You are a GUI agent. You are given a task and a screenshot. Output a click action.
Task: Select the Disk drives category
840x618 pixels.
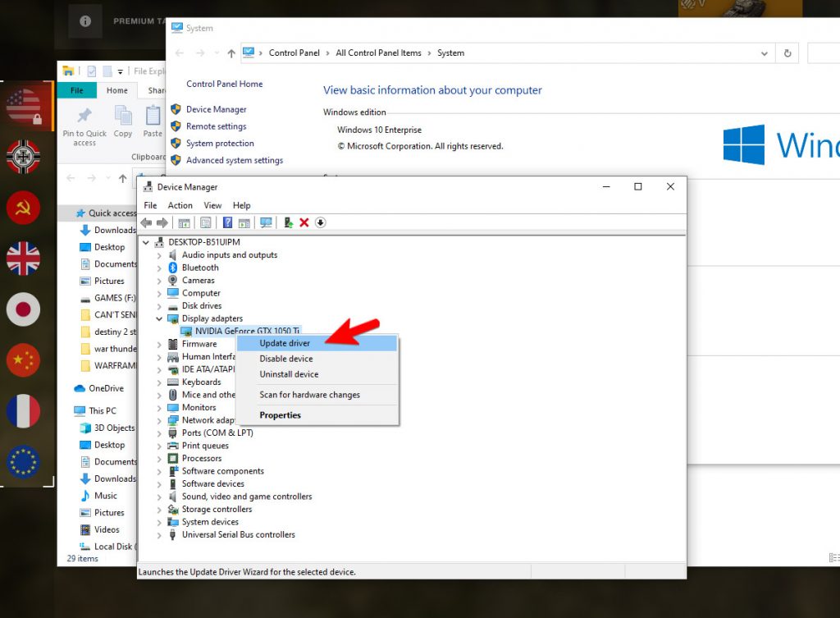click(x=202, y=306)
